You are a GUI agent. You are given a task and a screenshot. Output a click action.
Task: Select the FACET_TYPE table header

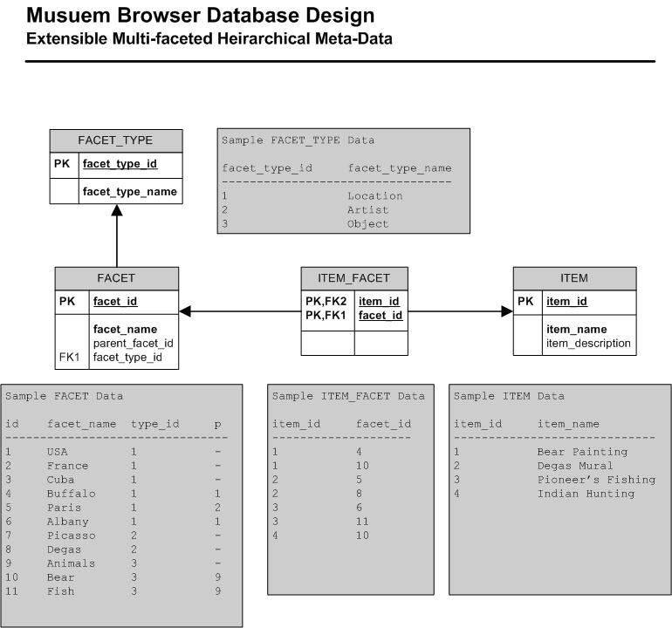[x=115, y=140]
